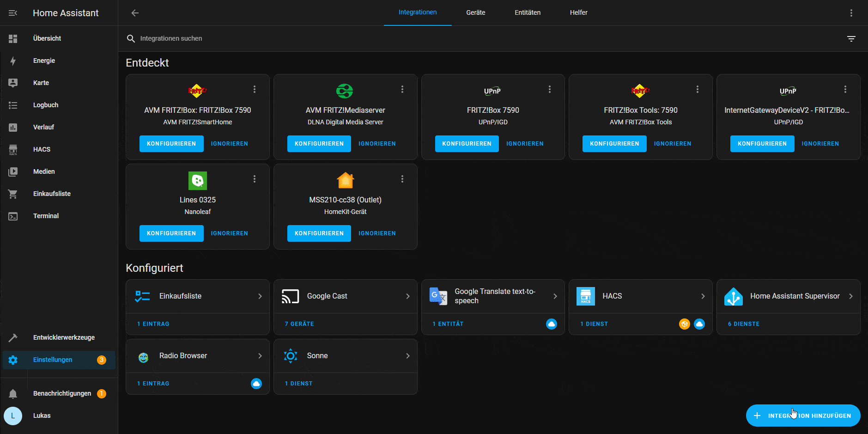Collapse the sidebar with the menu icon
This screenshot has width=868, height=434.
pyautogui.click(x=13, y=13)
